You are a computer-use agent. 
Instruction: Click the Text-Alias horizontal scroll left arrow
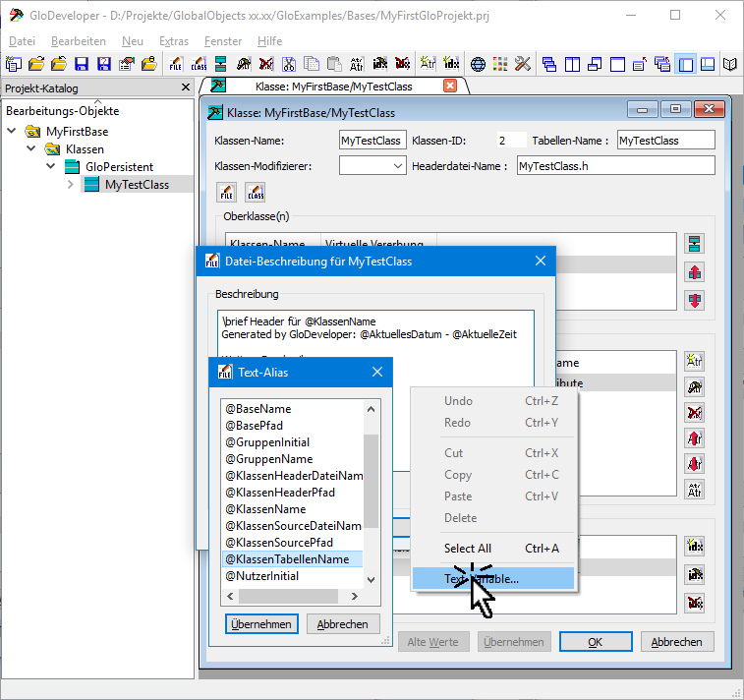(231, 596)
